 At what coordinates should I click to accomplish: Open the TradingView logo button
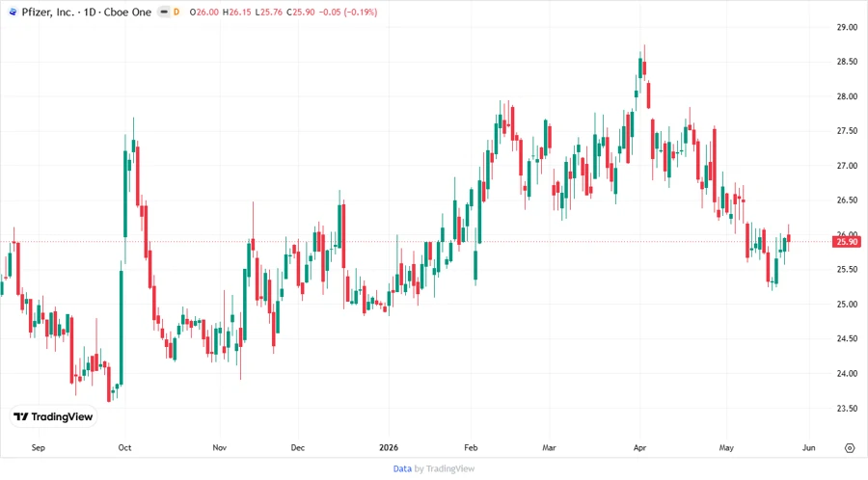[53, 416]
